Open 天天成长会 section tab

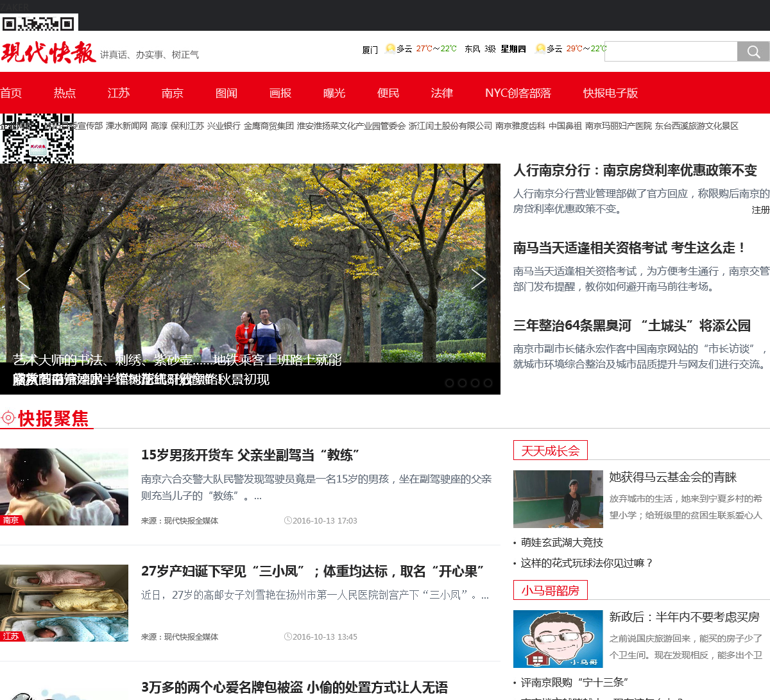click(x=551, y=450)
